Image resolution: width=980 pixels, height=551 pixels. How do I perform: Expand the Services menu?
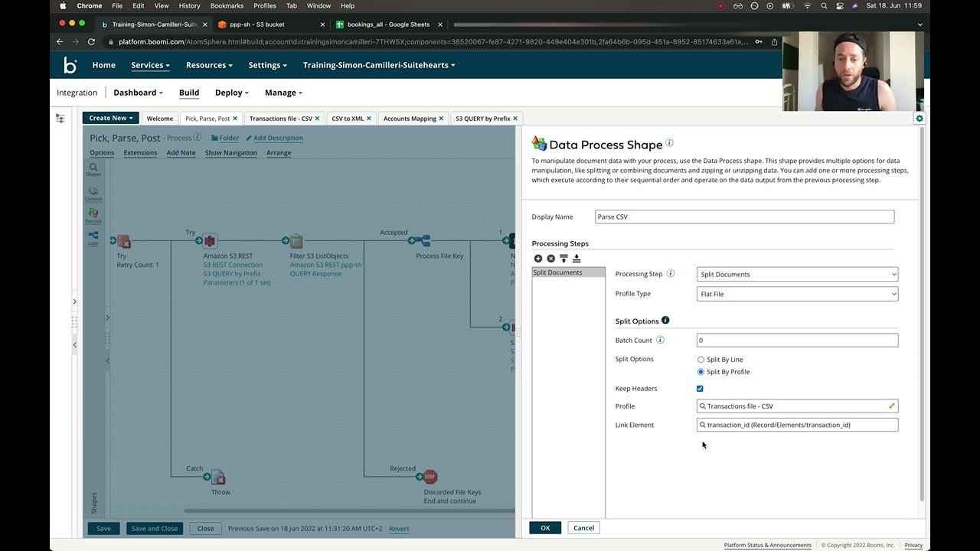click(150, 65)
